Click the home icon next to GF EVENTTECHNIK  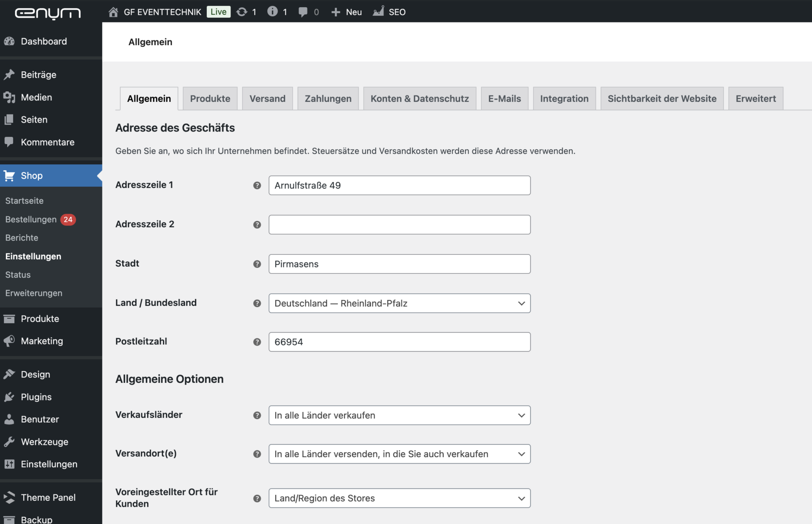(x=113, y=12)
